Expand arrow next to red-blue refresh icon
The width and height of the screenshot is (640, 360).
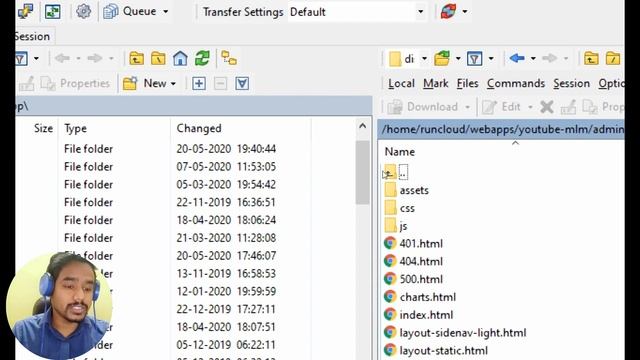(x=464, y=12)
